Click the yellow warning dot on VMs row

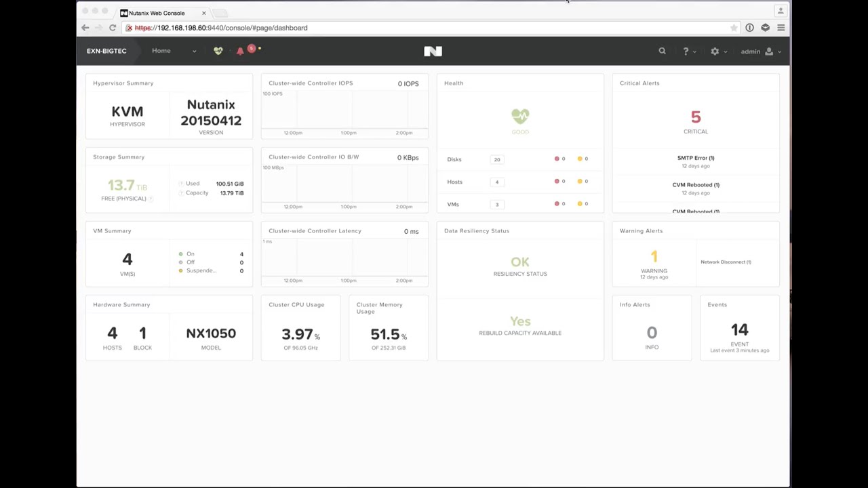[580, 203]
